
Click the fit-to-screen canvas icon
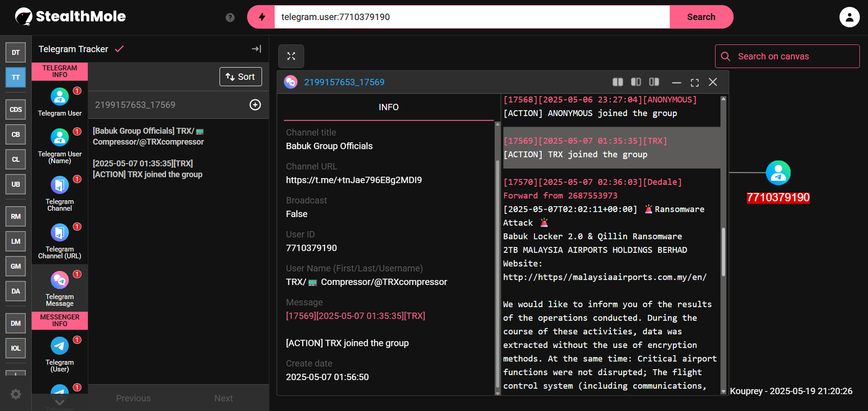291,56
